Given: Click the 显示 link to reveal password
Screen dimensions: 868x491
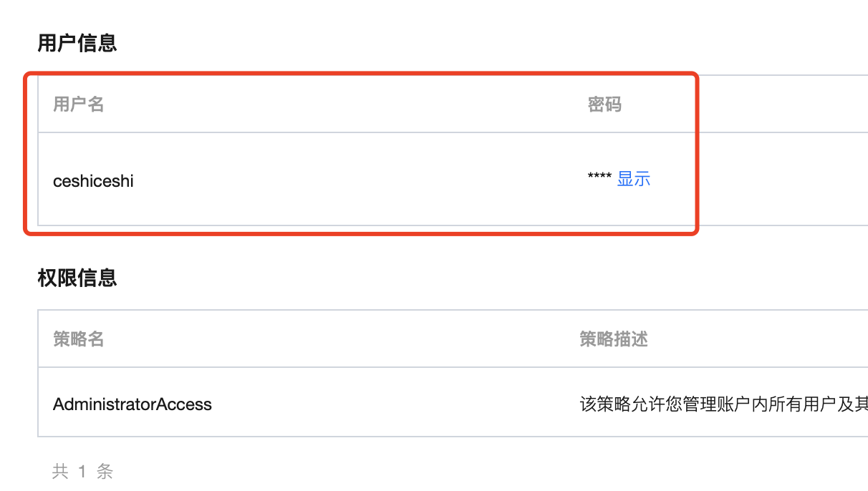Looking at the screenshot, I should click(634, 179).
